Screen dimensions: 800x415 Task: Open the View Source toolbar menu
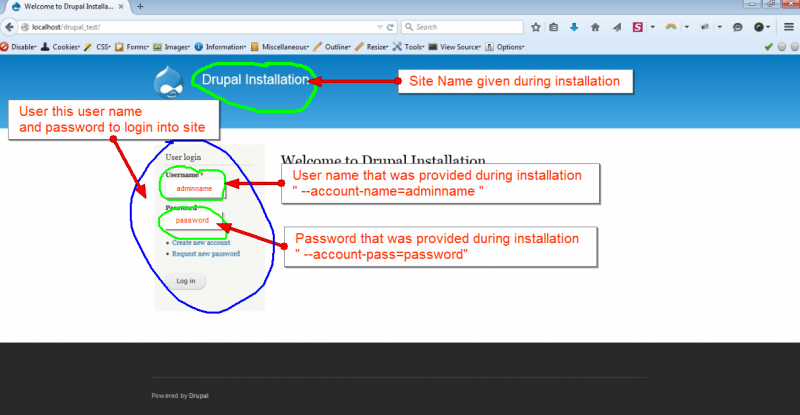pos(455,47)
